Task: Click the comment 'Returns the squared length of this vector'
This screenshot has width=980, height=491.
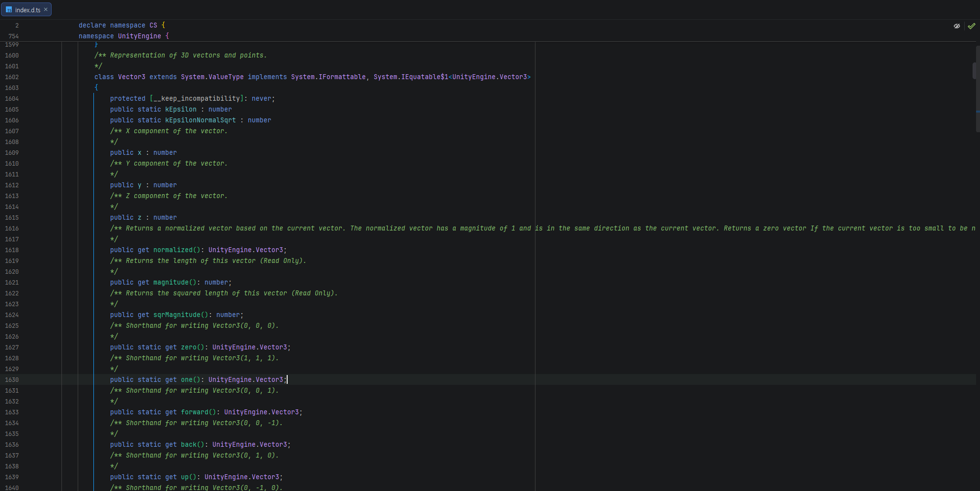Action: pos(207,293)
